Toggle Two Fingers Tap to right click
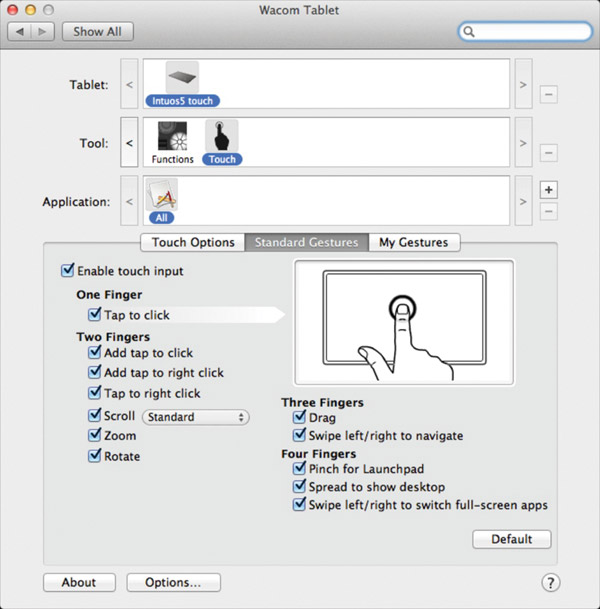The width and height of the screenshot is (600, 609). (x=95, y=392)
